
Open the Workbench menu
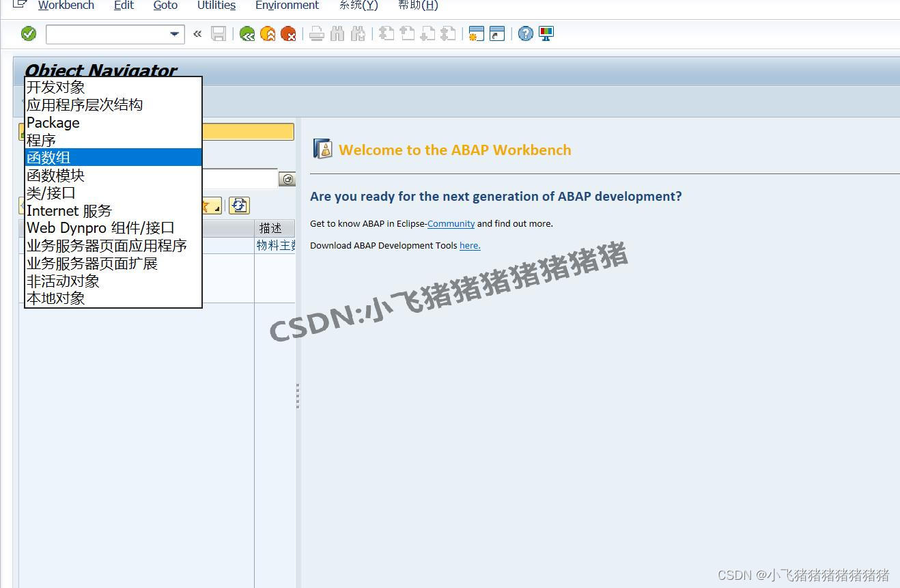click(x=66, y=5)
